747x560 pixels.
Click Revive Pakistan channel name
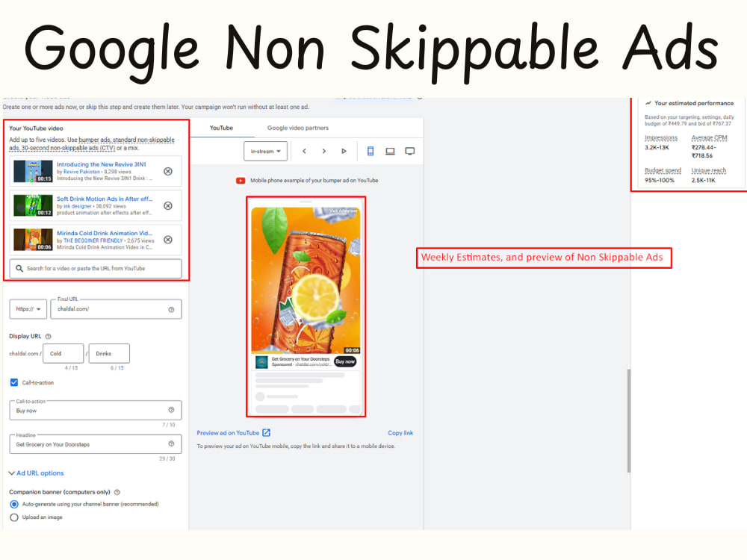point(81,172)
